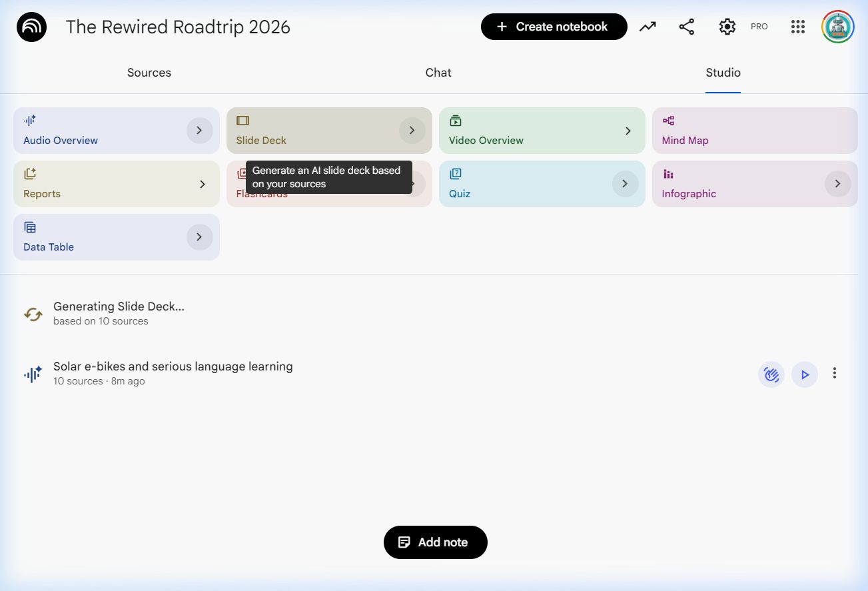This screenshot has height=591, width=868.
Task: Start interactive mode for audio overview
Action: (x=771, y=374)
